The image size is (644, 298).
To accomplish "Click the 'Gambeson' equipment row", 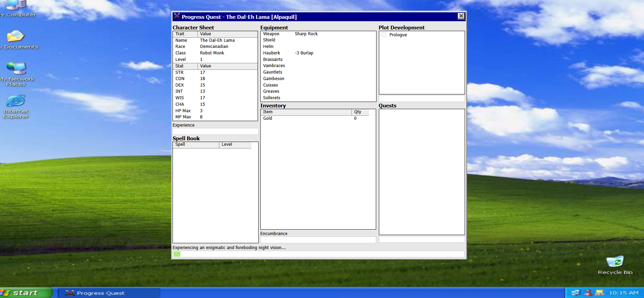I will 274,79.
